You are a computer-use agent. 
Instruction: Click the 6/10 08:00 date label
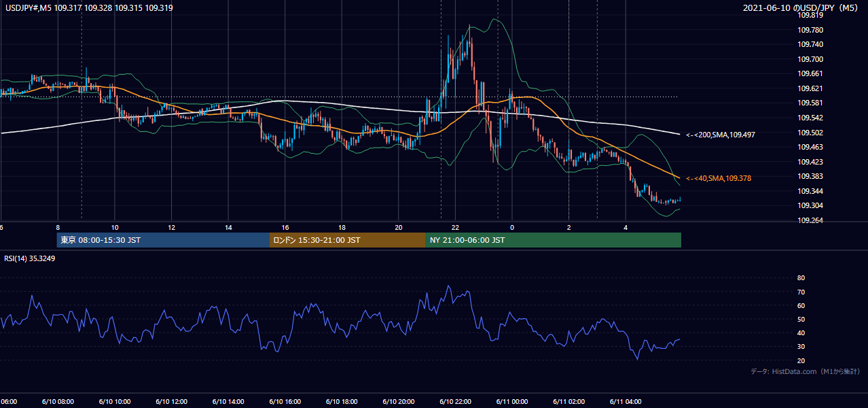(58, 401)
